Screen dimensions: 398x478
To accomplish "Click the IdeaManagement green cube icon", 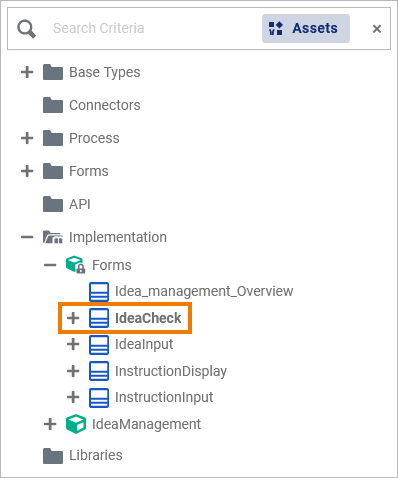I will [x=76, y=424].
